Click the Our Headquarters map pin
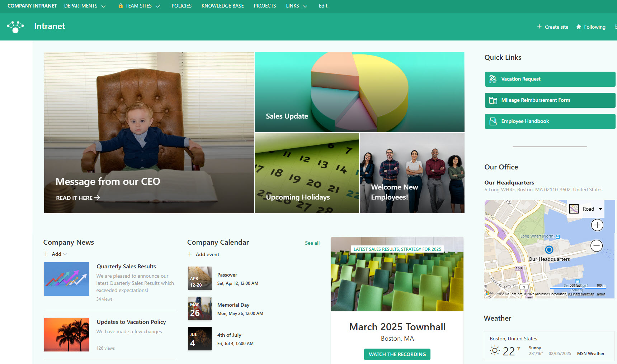Image resolution: width=617 pixels, height=364 pixels. click(x=549, y=250)
